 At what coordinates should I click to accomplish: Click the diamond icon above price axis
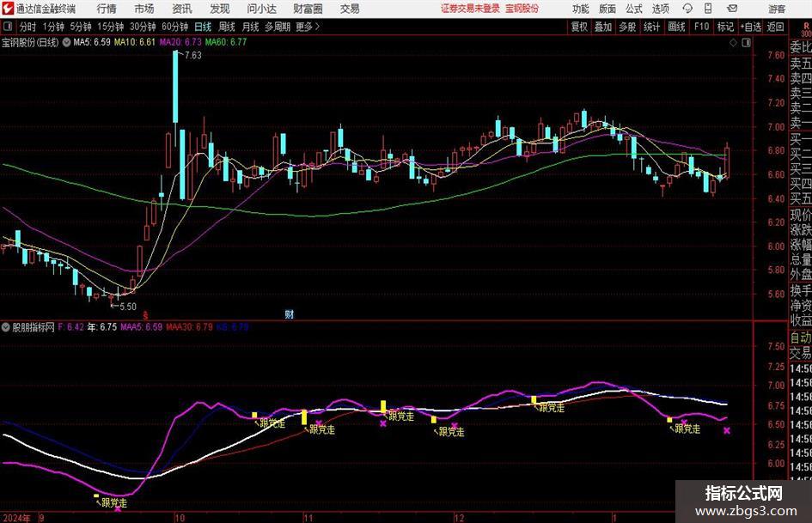tap(733, 42)
